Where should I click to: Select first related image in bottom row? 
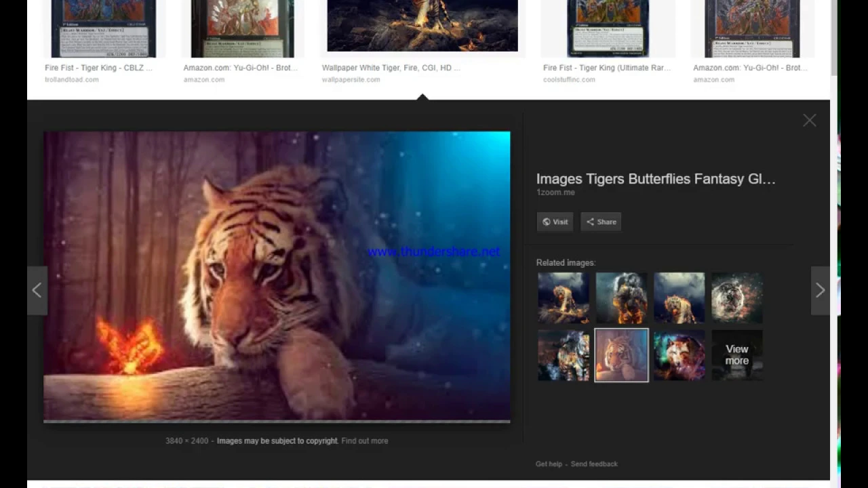click(564, 355)
